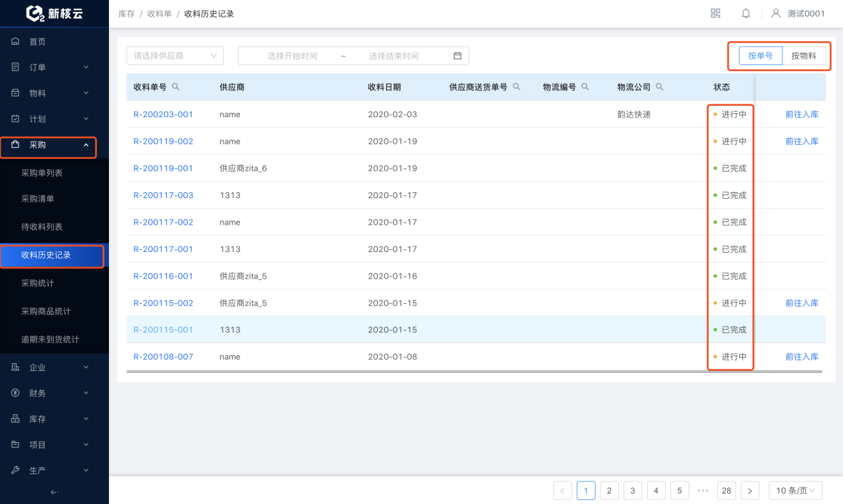The image size is (843, 504).
Task: Click the 物料 icon in the sidebar
Action: pyautogui.click(x=15, y=93)
